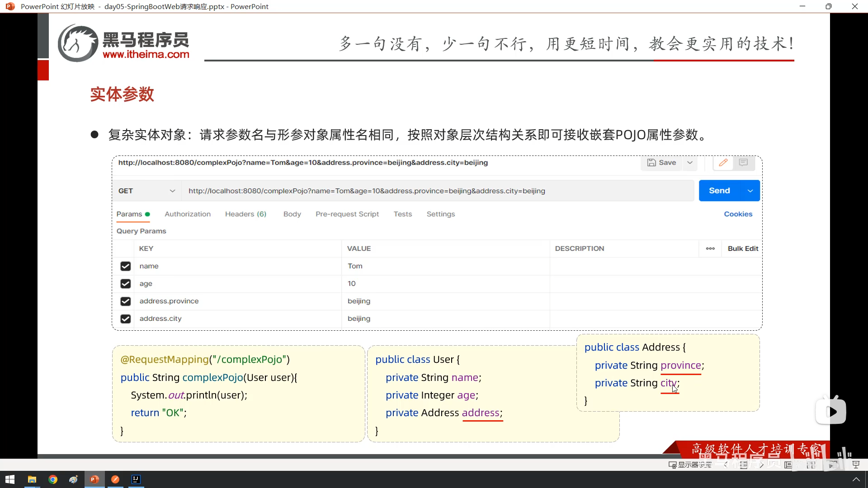
Task: Click the '实体参数' slide title
Action: tap(122, 94)
